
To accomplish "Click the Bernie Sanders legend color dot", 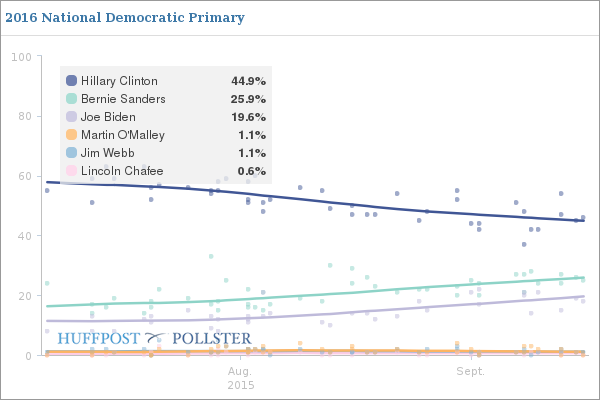I will (71, 99).
